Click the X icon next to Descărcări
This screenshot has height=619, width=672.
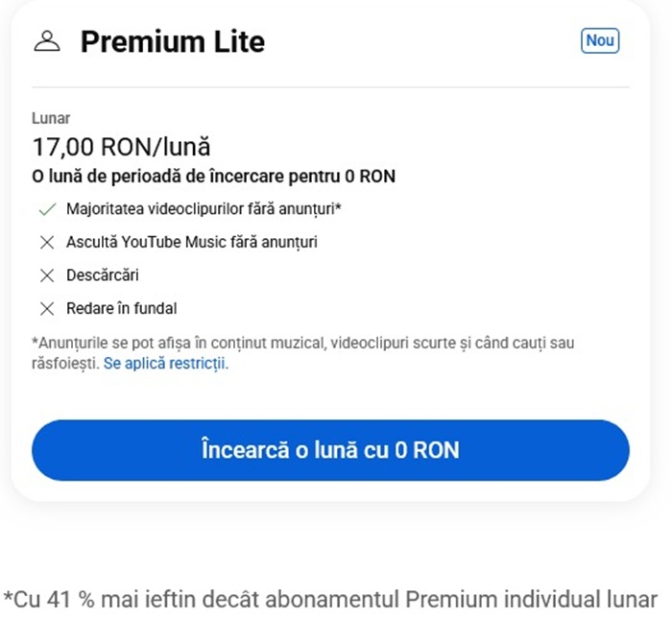pyautogui.click(x=46, y=275)
